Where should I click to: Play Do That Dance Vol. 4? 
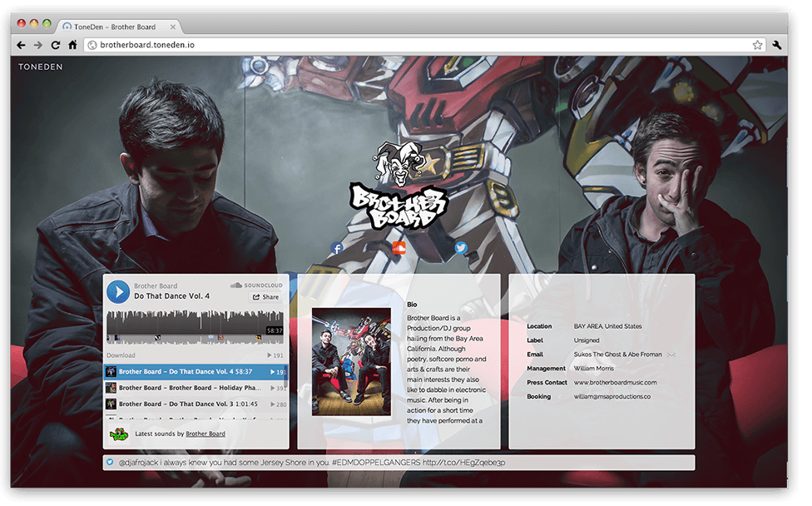pyautogui.click(x=118, y=291)
